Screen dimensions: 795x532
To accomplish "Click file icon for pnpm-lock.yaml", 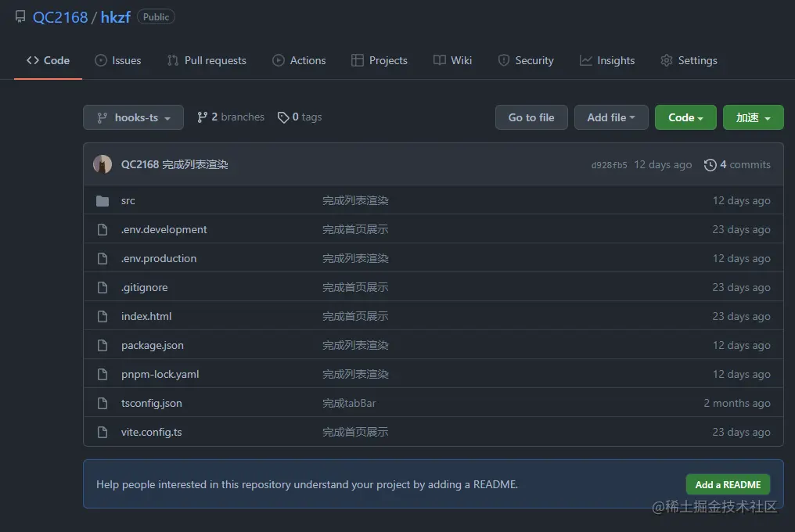I will pyautogui.click(x=103, y=374).
